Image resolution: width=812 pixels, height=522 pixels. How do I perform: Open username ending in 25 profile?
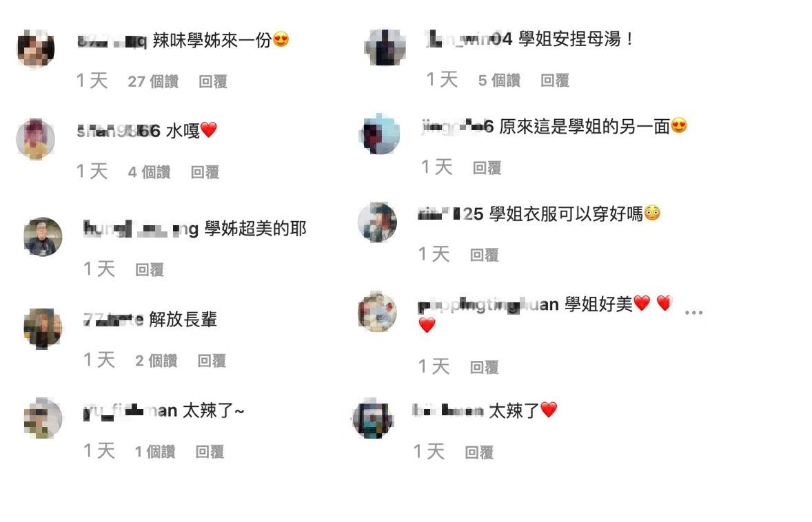click(x=451, y=213)
